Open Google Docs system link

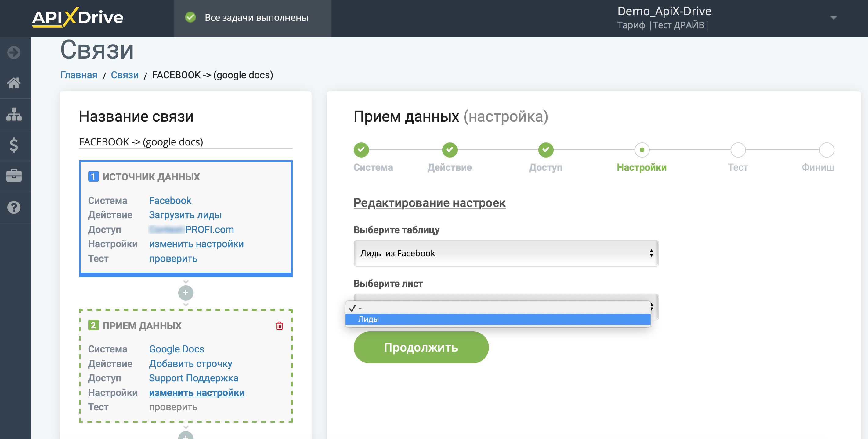click(176, 349)
